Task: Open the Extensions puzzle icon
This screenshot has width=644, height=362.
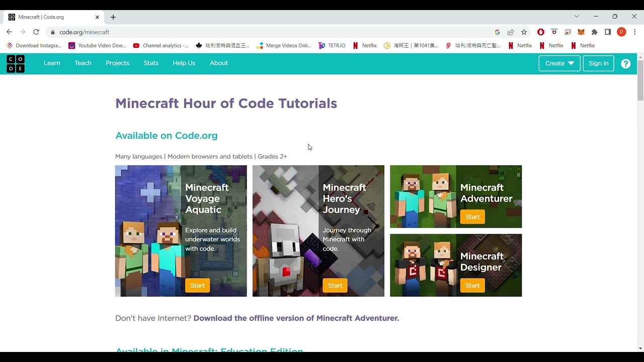Action: (x=595, y=32)
